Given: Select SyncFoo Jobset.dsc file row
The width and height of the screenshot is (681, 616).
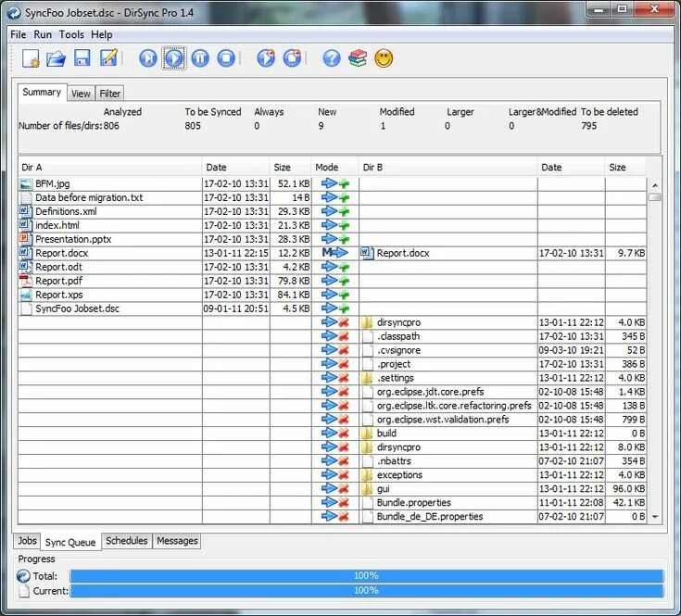Looking at the screenshot, I should coord(333,308).
